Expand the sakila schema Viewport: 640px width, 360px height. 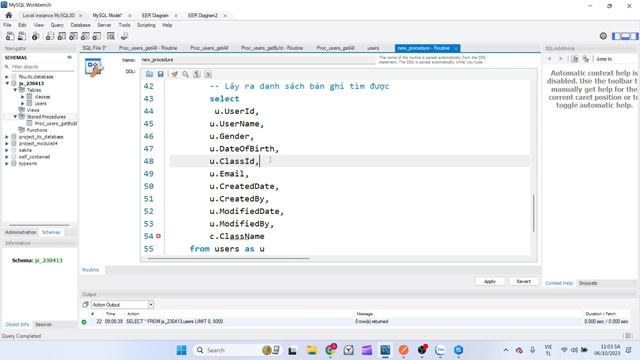(x=7, y=150)
